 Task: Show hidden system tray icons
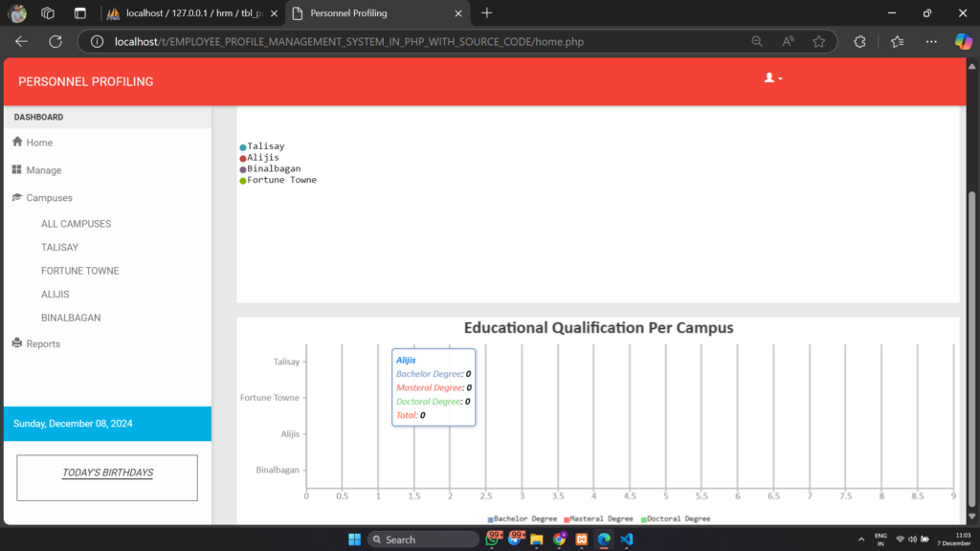click(861, 540)
